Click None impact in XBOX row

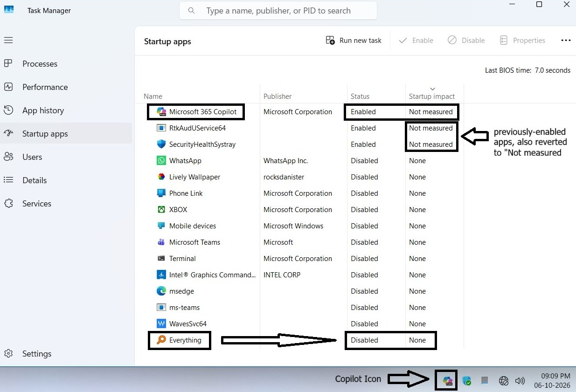(417, 210)
